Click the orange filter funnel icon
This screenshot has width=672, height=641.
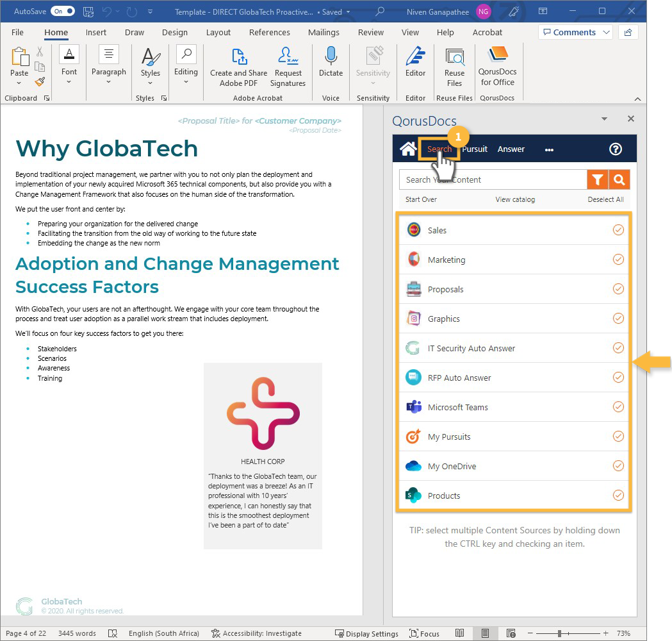[x=598, y=180]
